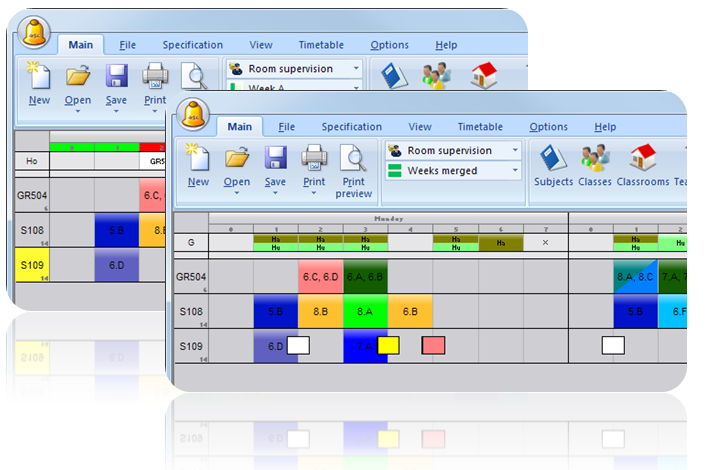This screenshot has width=706, height=470.
Task: Expand the Weeks merged dropdown
Action: (x=515, y=171)
